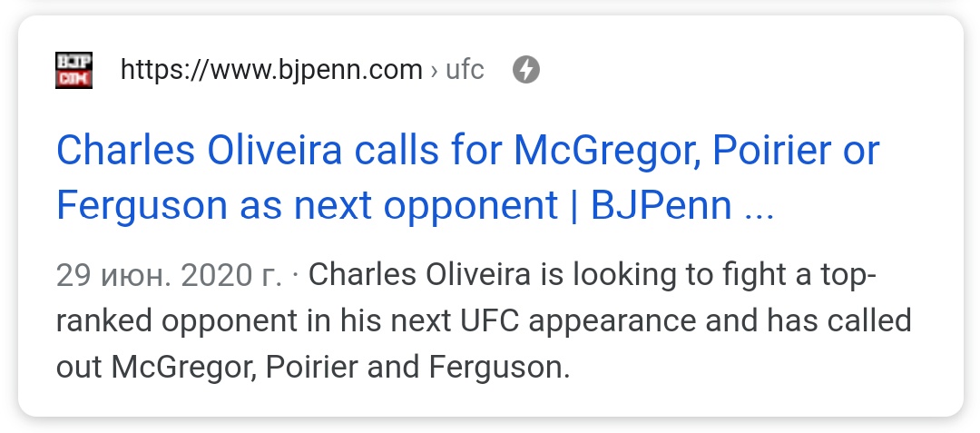
Task: Click 'Poirier or' in the blue headline
Action: point(796,151)
